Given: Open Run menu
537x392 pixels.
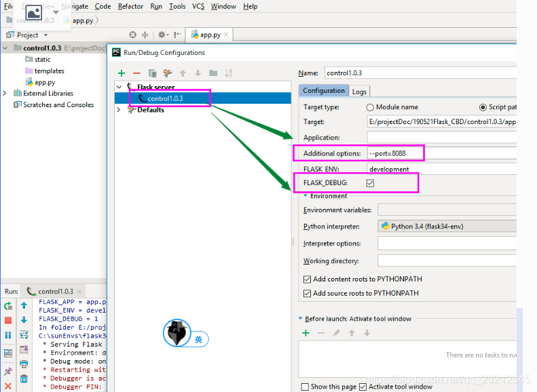Looking at the screenshot, I should click(156, 7).
